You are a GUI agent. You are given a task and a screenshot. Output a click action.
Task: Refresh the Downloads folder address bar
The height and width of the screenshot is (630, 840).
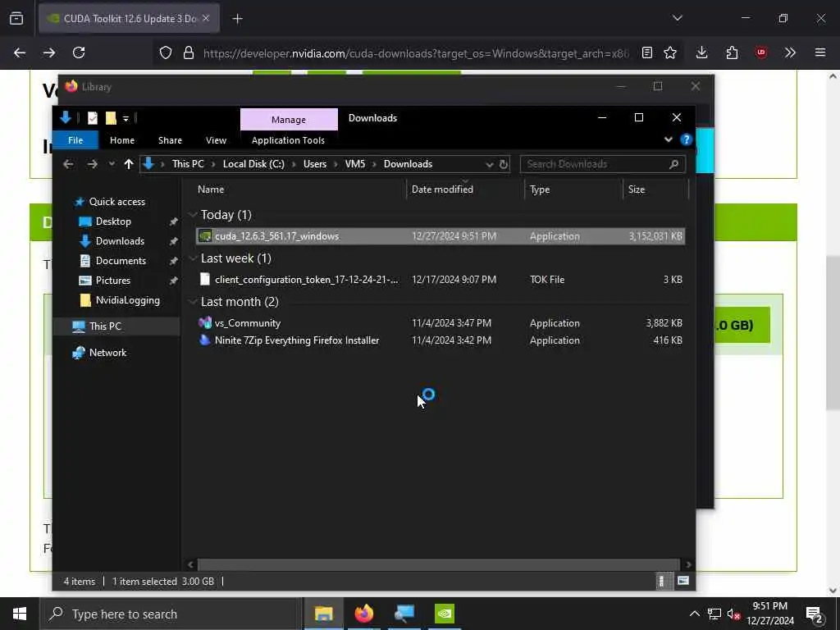pyautogui.click(x=504, y=164)
